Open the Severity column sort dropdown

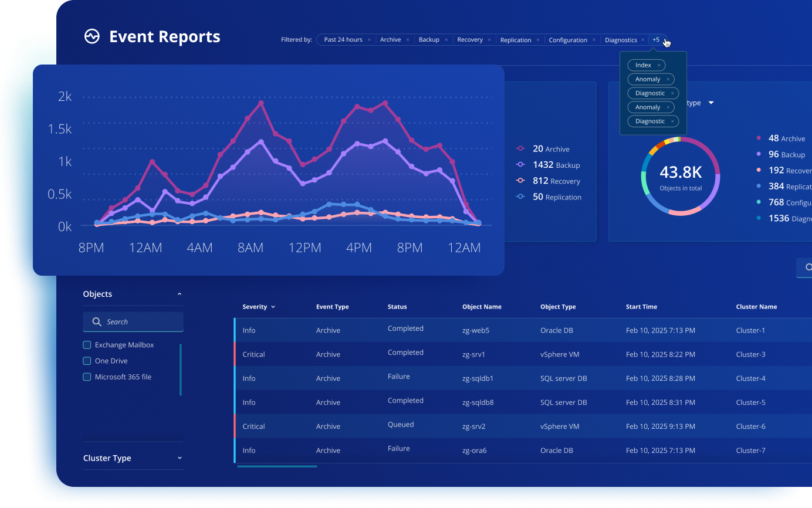273,307
